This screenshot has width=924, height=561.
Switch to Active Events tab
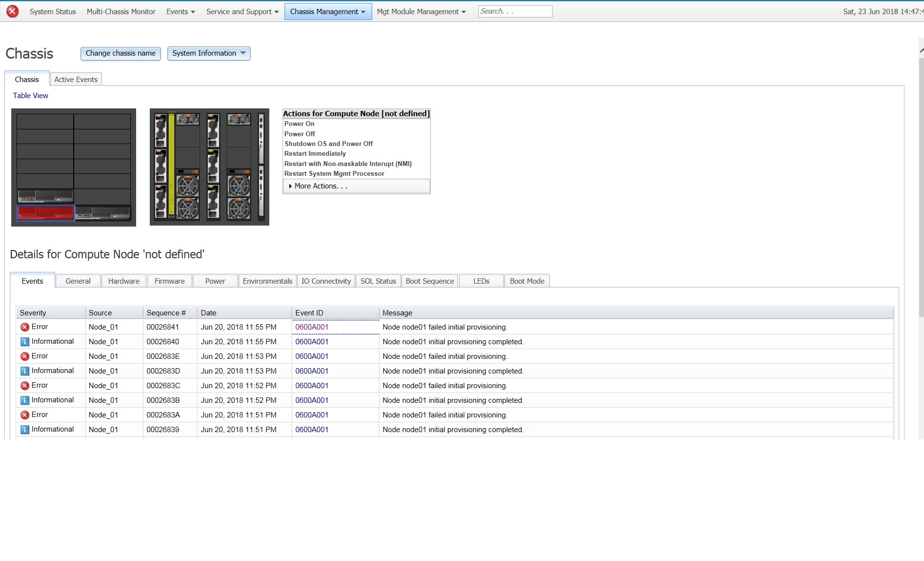[76, 79]
